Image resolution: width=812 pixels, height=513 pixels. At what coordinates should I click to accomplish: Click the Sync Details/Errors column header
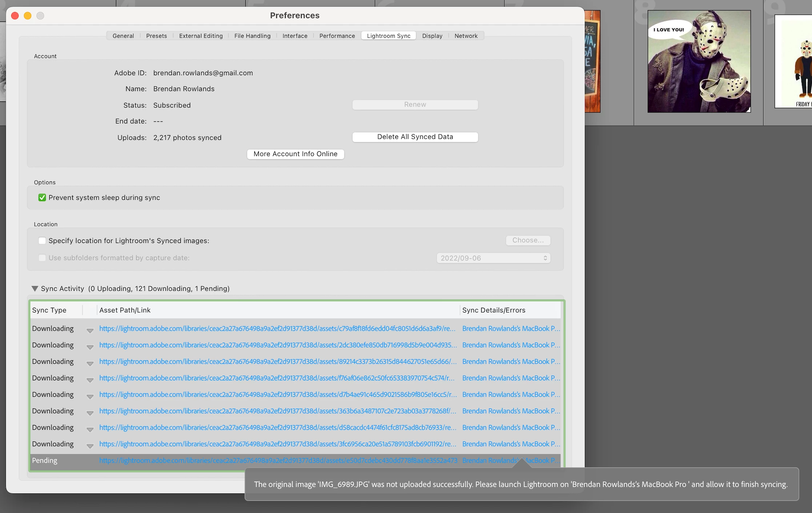[x=494, y=310]
